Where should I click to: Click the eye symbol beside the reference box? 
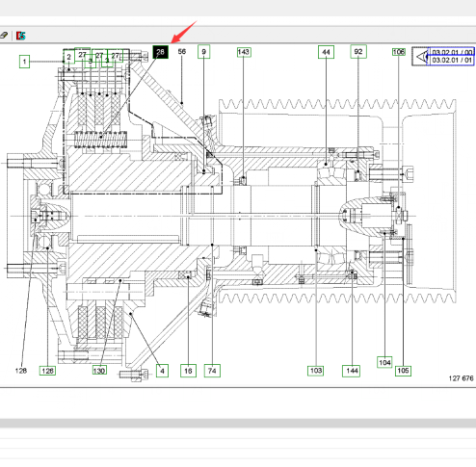[x=421, y=57]
